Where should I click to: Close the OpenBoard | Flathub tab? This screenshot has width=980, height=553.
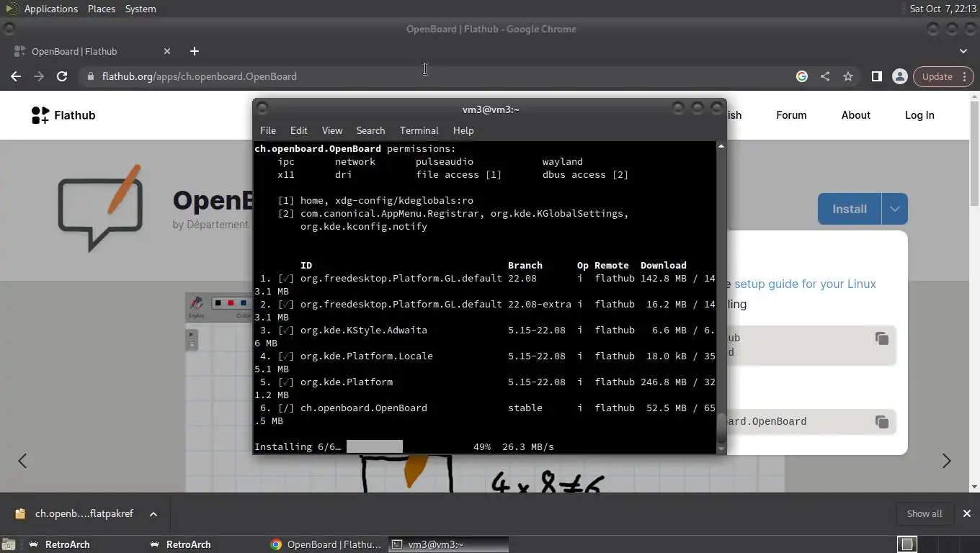(x=167, y=51)
